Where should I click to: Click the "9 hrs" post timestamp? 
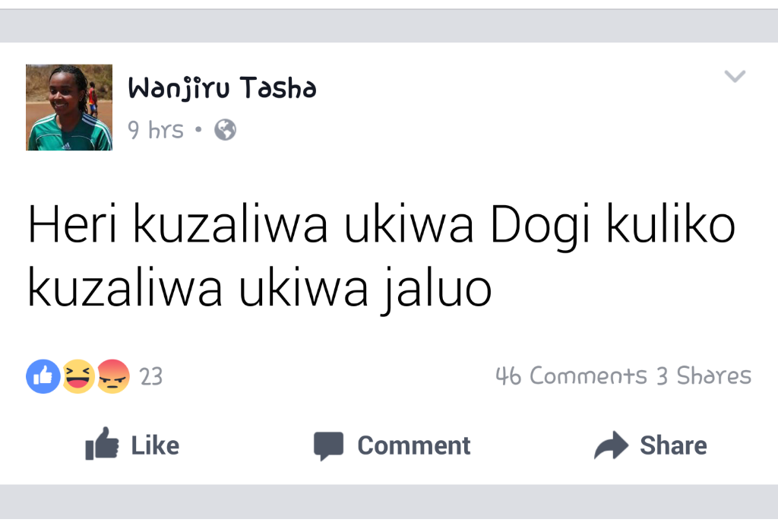pos(156,131)
